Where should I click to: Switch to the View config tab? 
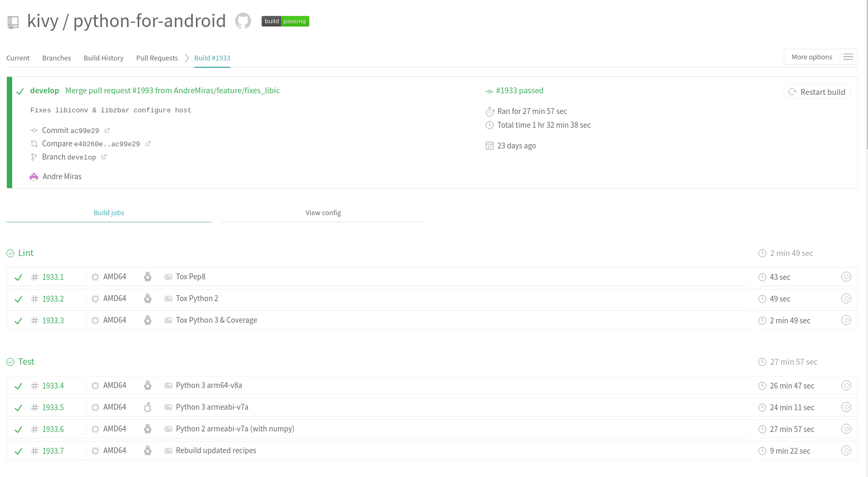323,213
